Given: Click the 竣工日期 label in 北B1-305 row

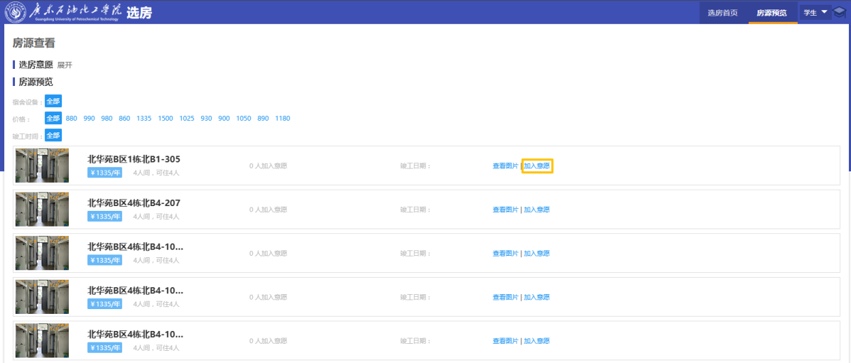Looking at the screenshot, I should pos(415,166).
